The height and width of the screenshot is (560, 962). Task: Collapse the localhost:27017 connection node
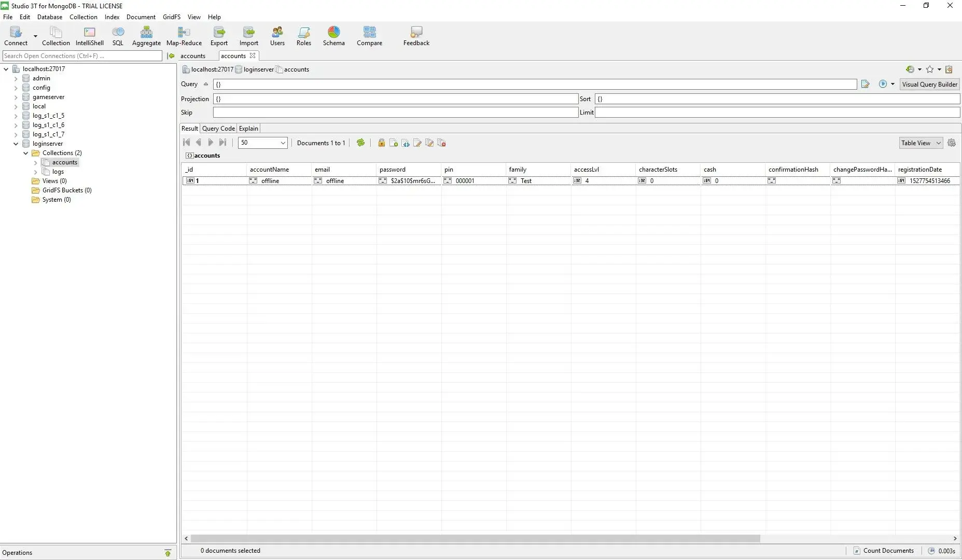point(6,69)
